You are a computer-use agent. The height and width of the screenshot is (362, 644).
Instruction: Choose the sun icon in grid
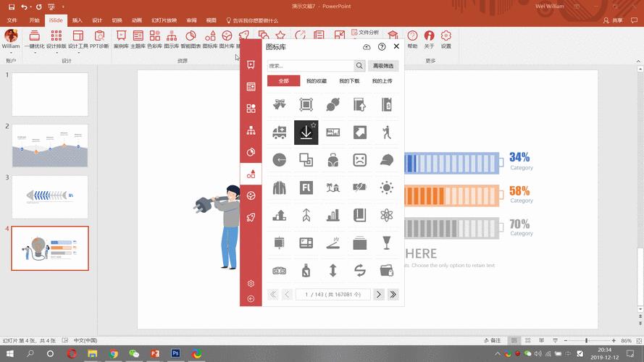(x=386, y=188)
